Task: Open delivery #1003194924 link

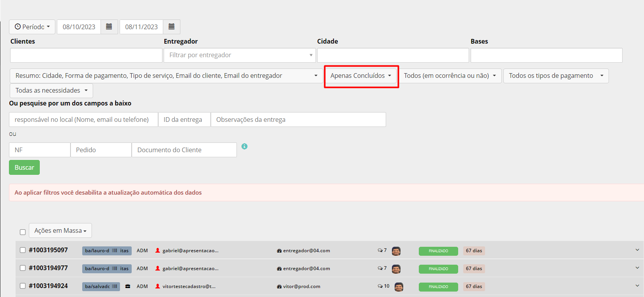Action: [x=48, y=286]
